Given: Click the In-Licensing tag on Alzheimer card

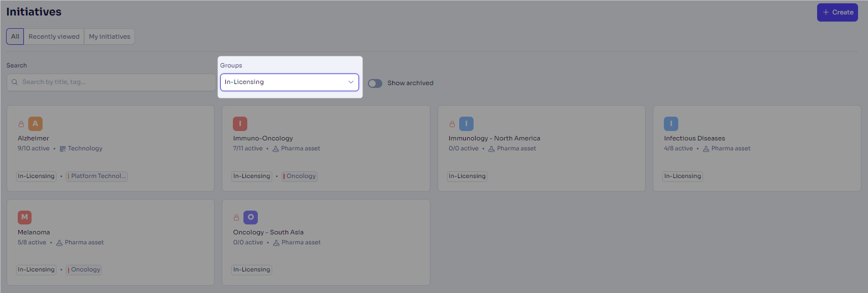Looking at the screenshot, I should (x=36, y=176).
